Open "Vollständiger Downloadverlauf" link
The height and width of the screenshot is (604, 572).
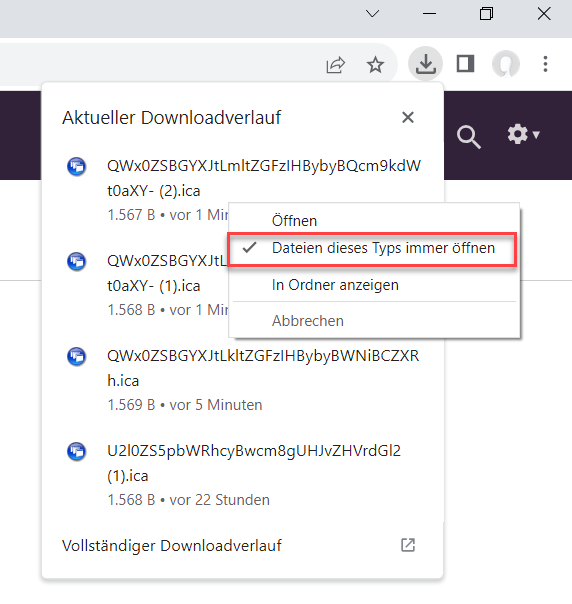(x=172, y=545)
